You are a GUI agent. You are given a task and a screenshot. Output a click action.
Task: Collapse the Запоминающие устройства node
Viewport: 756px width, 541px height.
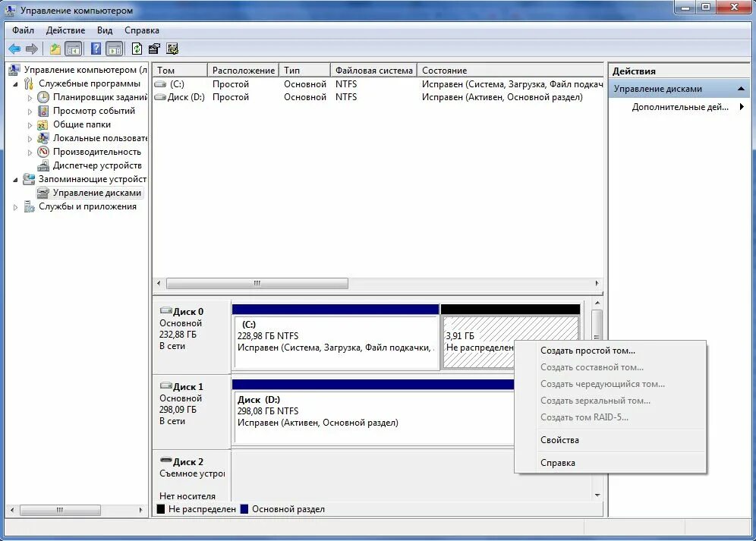15,179
